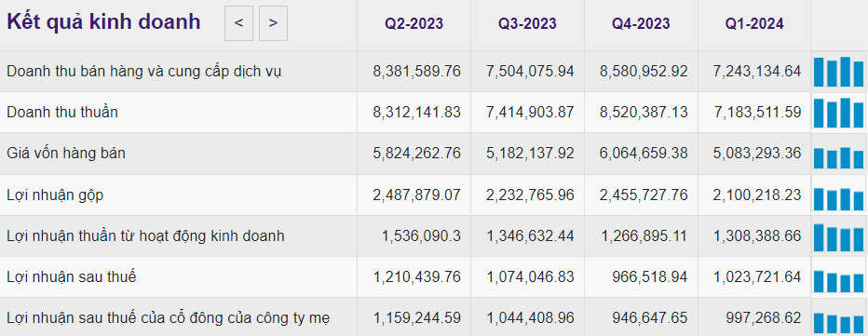Click Q4-2023 Giá vốn hàng bán value
Viewport: 868px width, 336px height.
(644, 154)
